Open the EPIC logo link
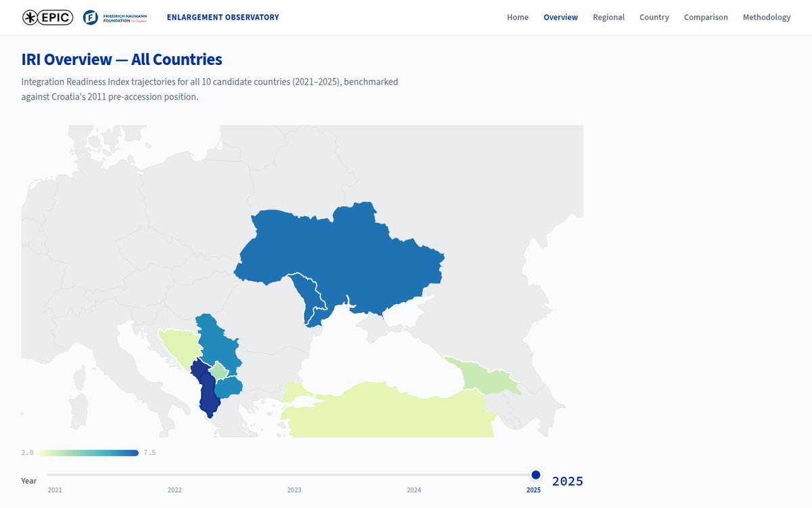 point(47,18)
